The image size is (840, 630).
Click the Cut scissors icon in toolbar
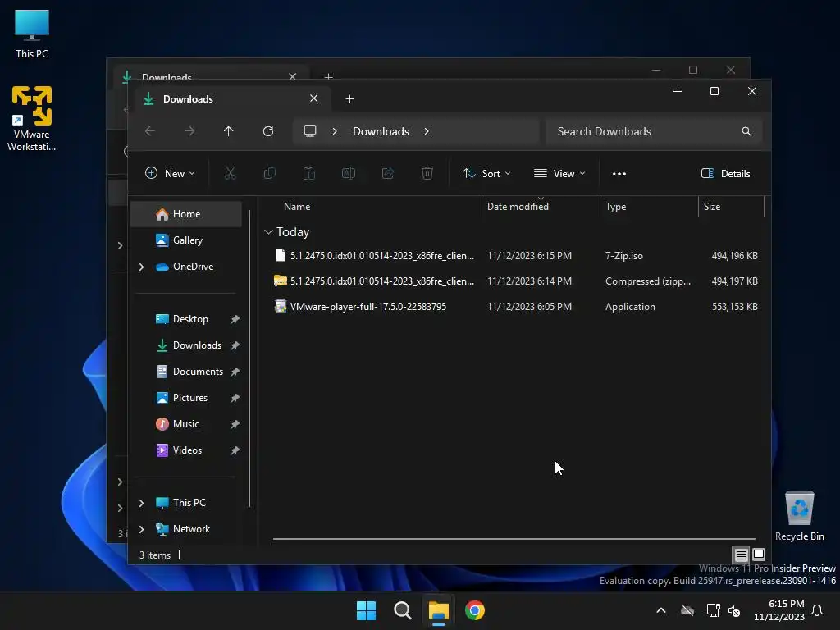coord(230,173)
